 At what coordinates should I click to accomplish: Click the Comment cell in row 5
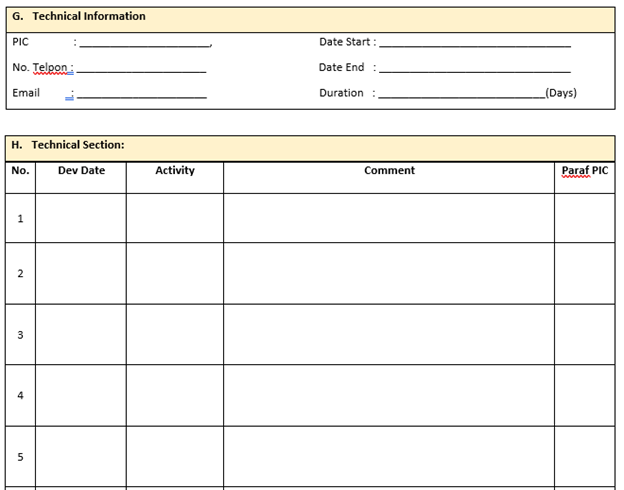[389, 457]
